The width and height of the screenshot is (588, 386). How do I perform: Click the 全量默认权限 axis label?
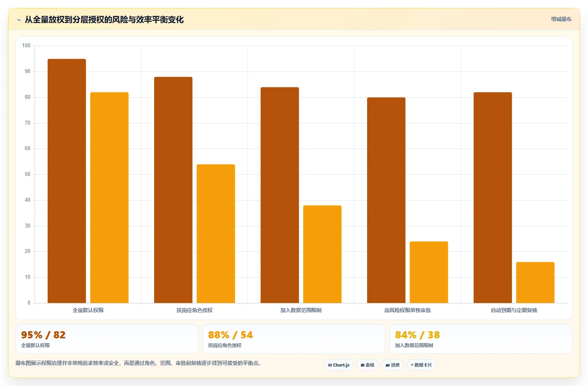pyautogui.click(x=88, y=310)
